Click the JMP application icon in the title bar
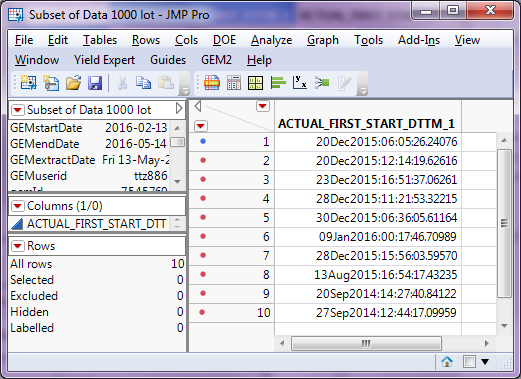 (16, 15)
